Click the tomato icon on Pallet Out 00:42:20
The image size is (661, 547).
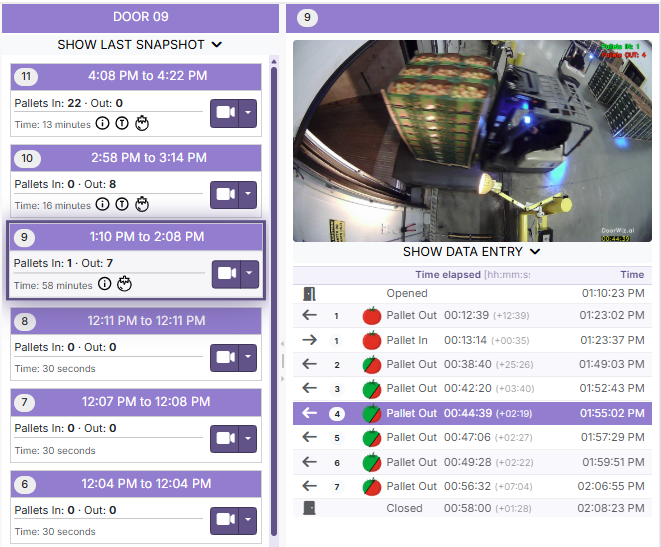click(x=372, y=389)
